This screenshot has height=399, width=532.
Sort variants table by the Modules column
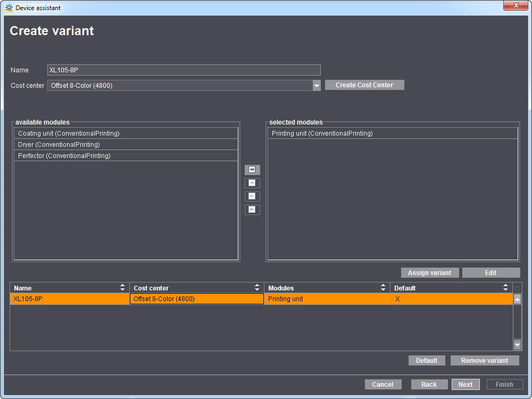coord(384,288)
